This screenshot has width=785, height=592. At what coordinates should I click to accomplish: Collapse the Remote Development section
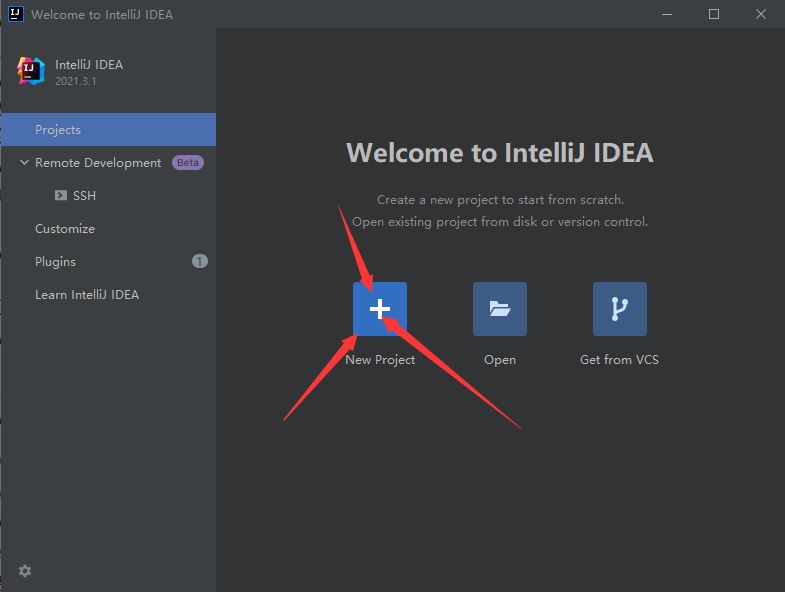pos(24,162)
